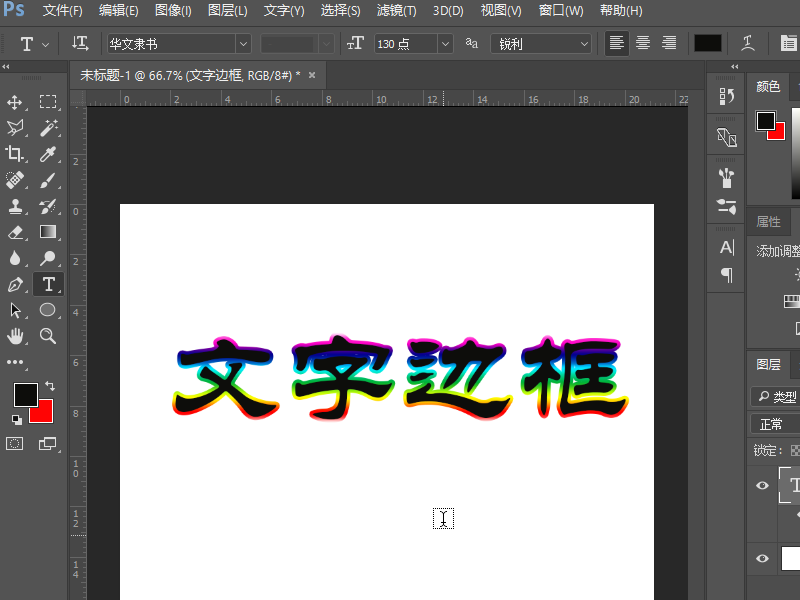This screenshot has height=600, width=800.
Task: Toggle center text alignment
Action: coord(641,43)
